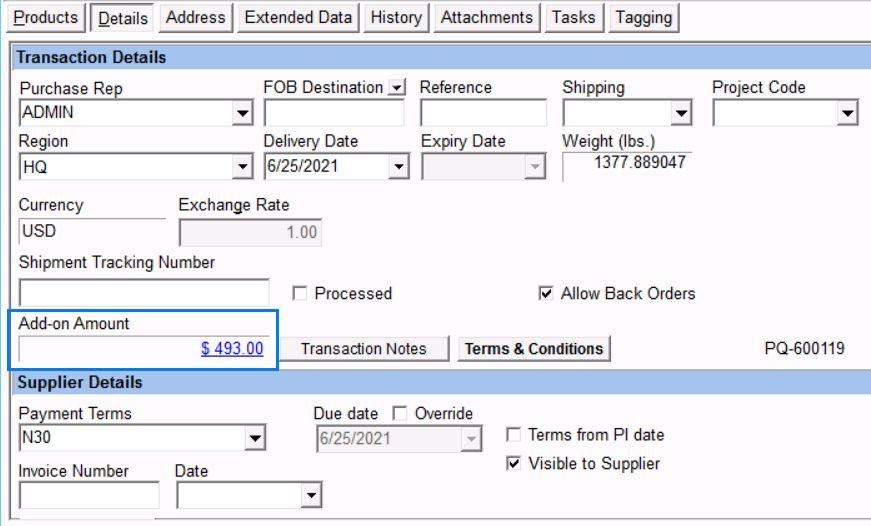Go to the Tasks tab
The image size is (871, 526).
tap(573, 18)
